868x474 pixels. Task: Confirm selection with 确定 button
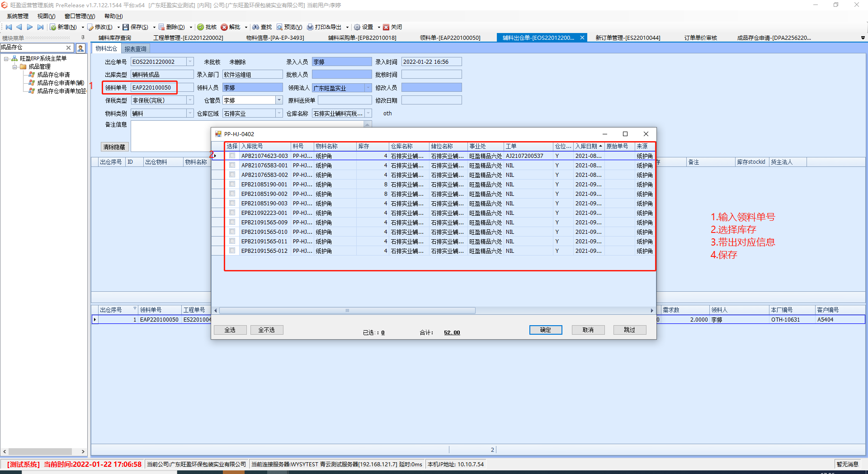tap(546, 330)
